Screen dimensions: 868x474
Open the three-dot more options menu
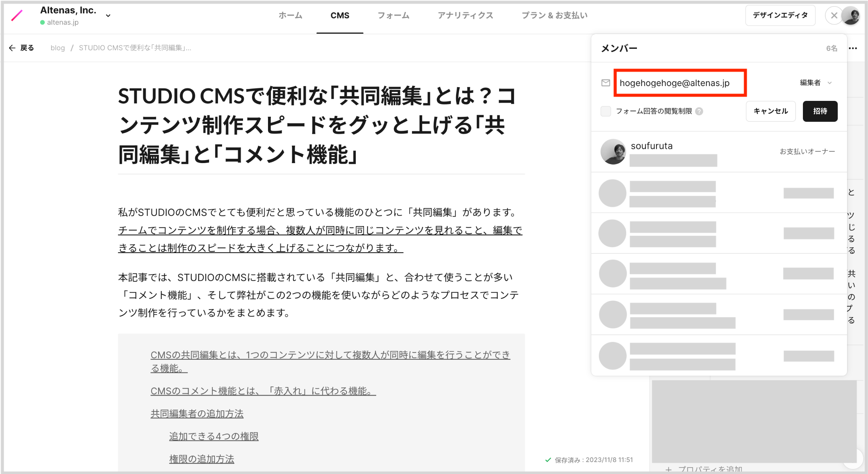click(853, 48)
